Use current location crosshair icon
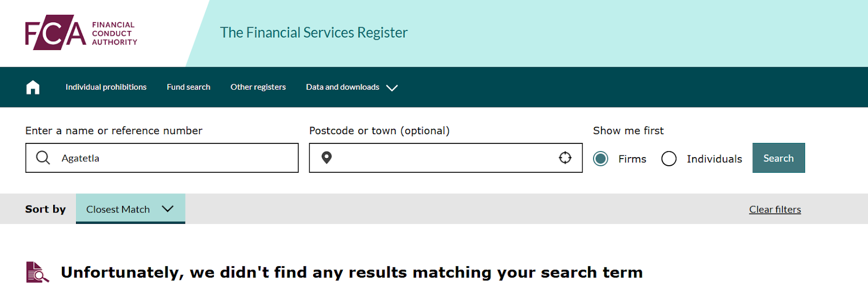Viewport: 868px width, 301px height. pos(565,158)
